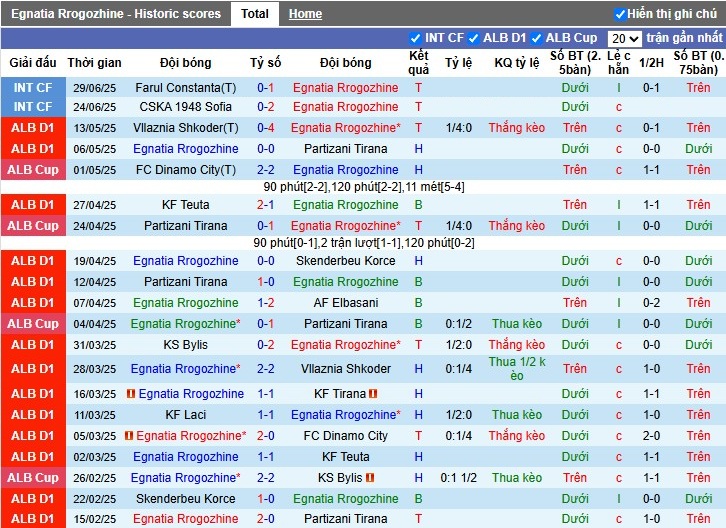Viewport: 726px width, 528px height.
Task: Click KS Bylis on 31/03/25 row
Action: (186, 345)
